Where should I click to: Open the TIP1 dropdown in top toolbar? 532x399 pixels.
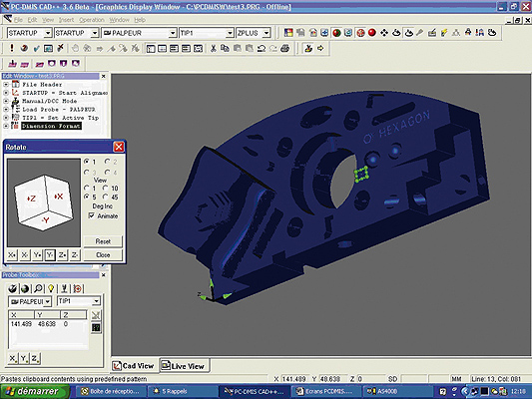click(x=230, y=33)
